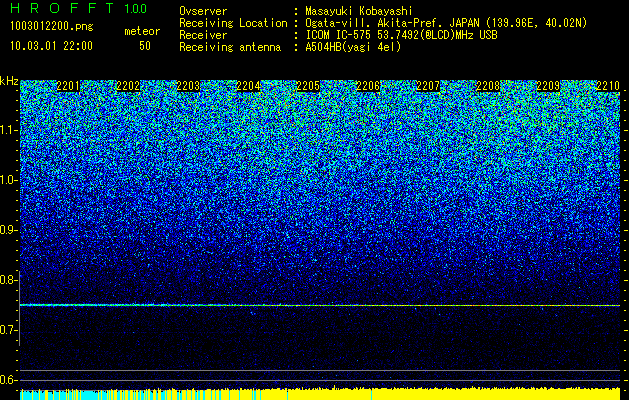Click the meteor label
The height and width of the screenshot is (400, 629).
(x=142, y=31)
